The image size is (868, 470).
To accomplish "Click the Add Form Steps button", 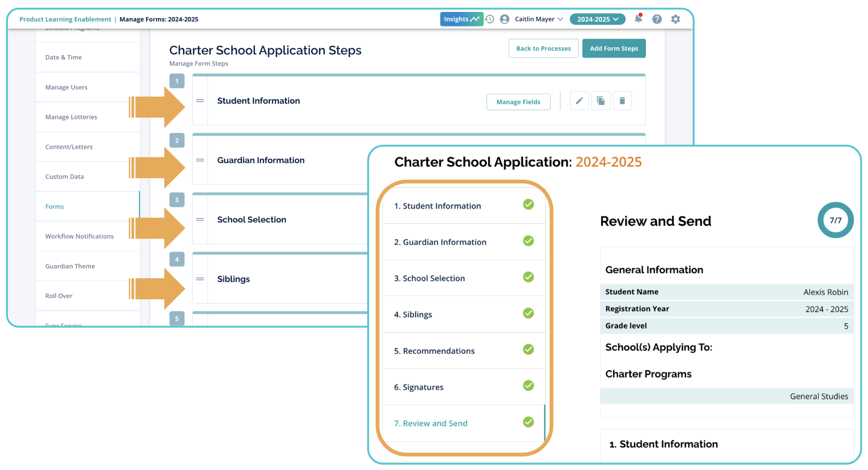I will coord(614,48).
